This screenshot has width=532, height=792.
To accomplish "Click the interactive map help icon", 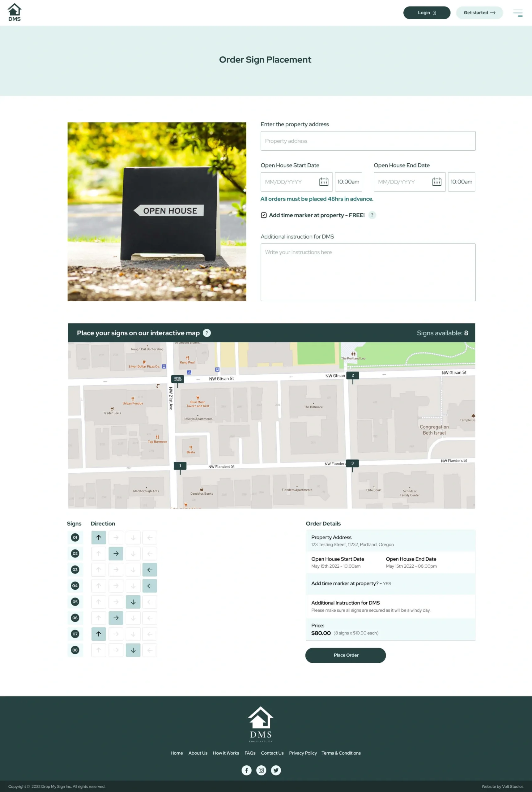I will coord(206,333).
